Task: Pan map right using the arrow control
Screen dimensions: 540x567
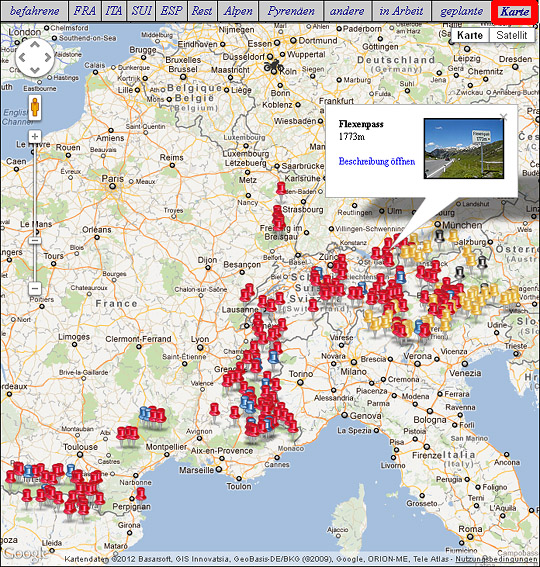Action: [x=48, y=57]
